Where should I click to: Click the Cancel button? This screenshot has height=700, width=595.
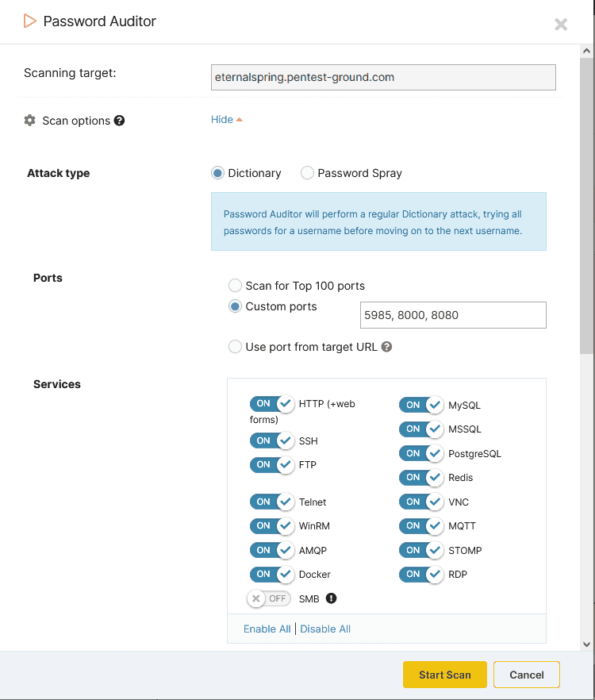coord(526,675)
